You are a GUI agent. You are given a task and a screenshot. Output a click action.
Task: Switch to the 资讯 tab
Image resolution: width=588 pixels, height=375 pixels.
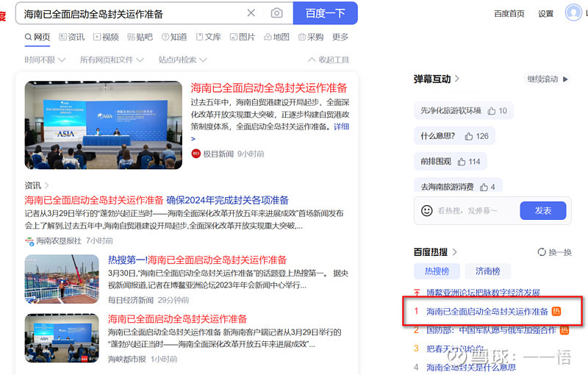point(72,37)
